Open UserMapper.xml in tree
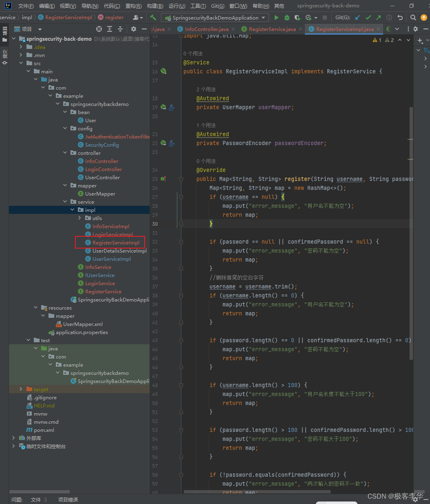Image resolution: width=430 pixels, height=504 pixels. click(83, 324)
